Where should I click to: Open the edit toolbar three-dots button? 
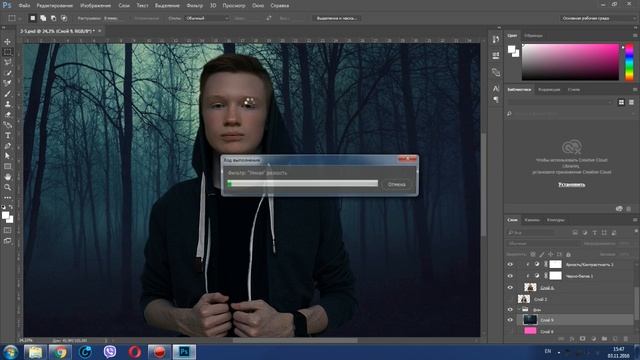7,198
